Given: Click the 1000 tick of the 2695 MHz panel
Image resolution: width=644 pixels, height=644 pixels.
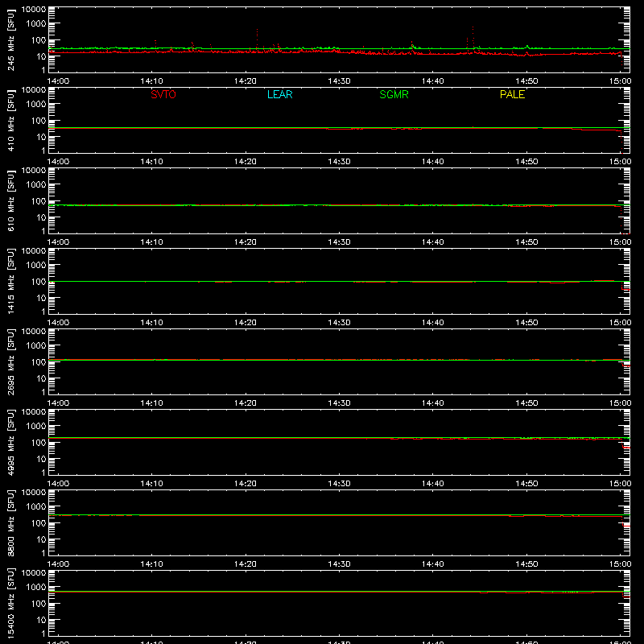Looking at the screenshot, I should coord(36,345).
